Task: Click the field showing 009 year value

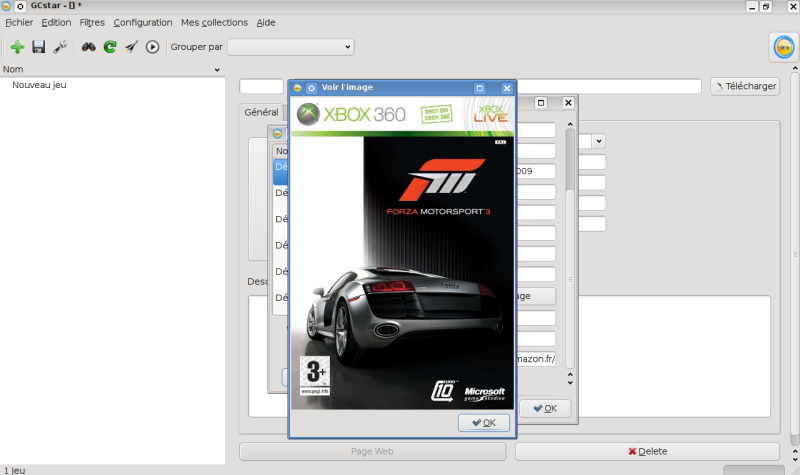Action: (536, 171)
